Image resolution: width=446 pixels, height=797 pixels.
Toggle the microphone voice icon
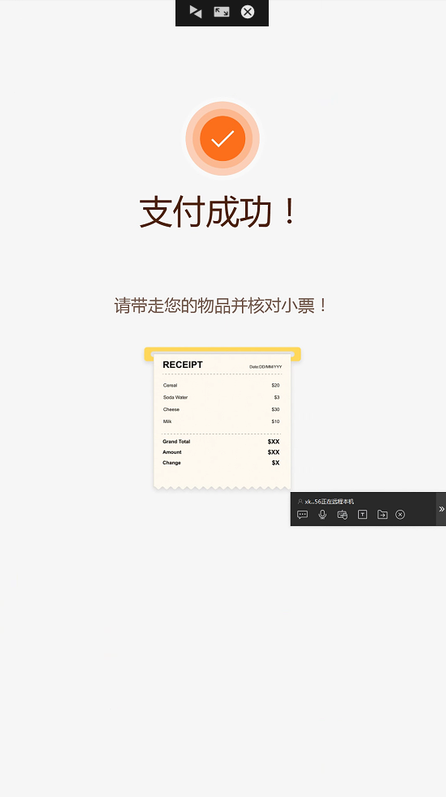click(x=322, y=514)
